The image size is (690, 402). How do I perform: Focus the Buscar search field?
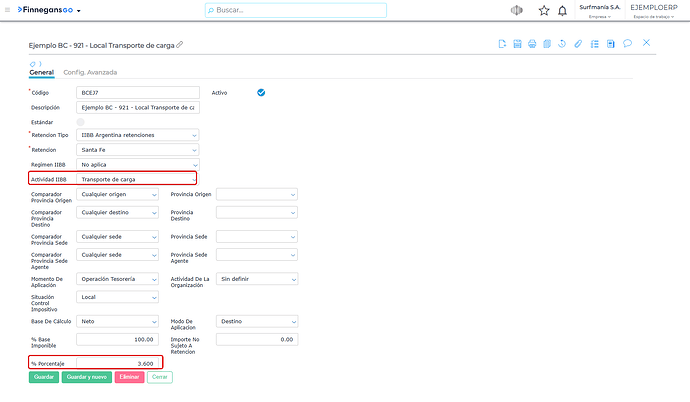point(296,10)
